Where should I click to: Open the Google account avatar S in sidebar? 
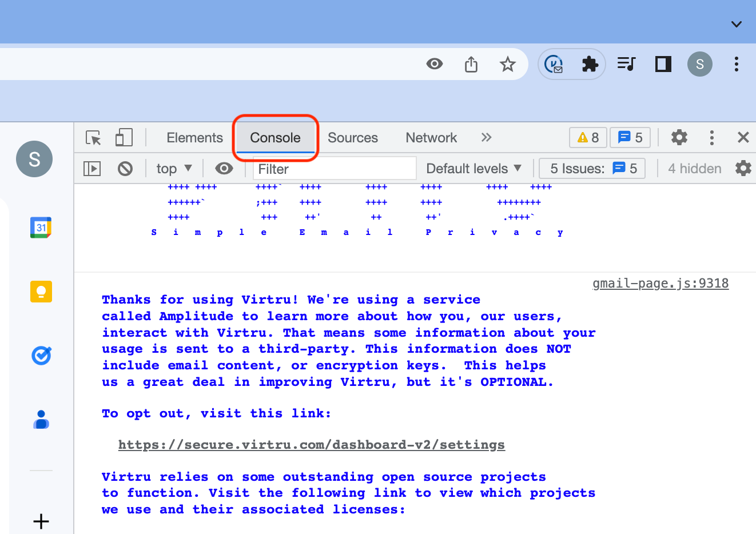(34, 159)
